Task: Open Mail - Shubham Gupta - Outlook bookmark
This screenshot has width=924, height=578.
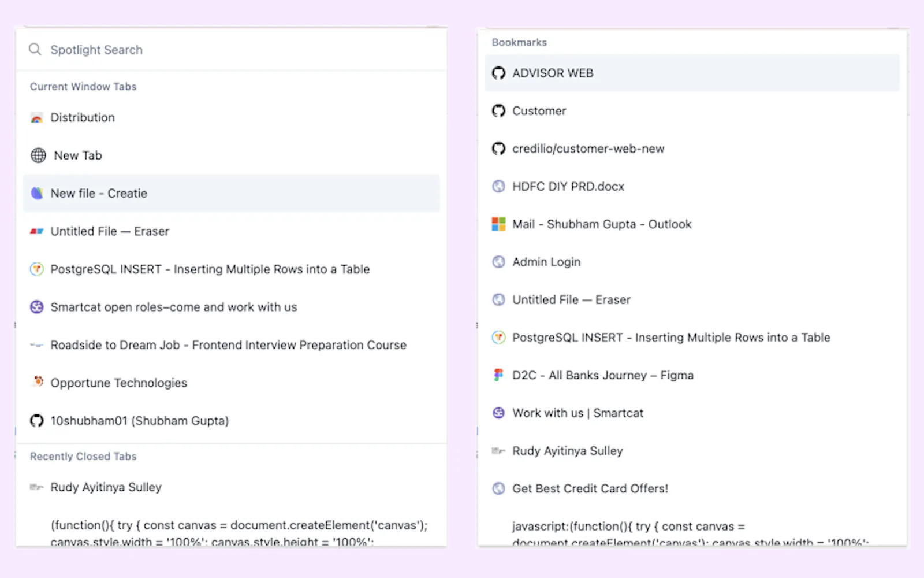Action: click(692, 224)
